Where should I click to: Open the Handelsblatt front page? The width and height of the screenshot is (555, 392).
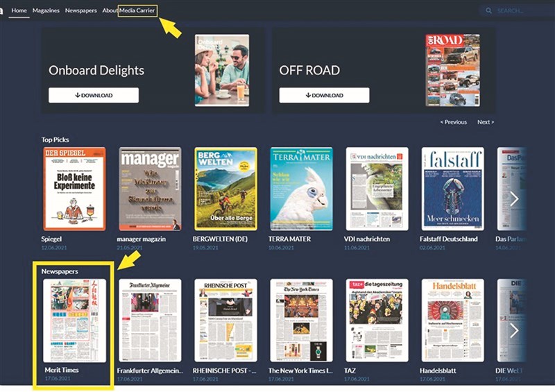(x=453, y=321)
